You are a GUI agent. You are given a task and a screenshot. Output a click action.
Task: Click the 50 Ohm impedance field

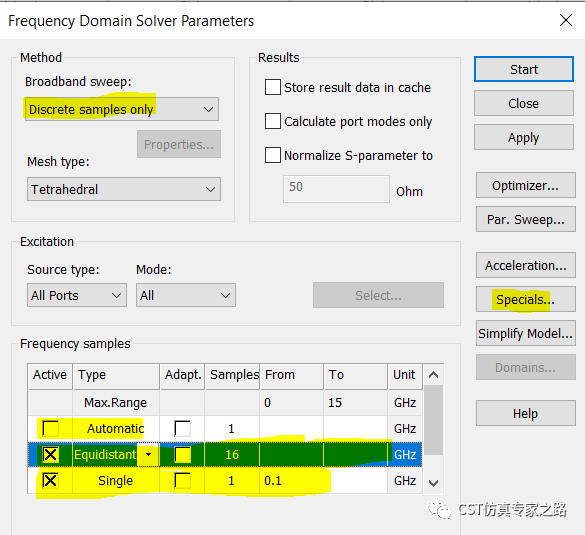(336, 189)
